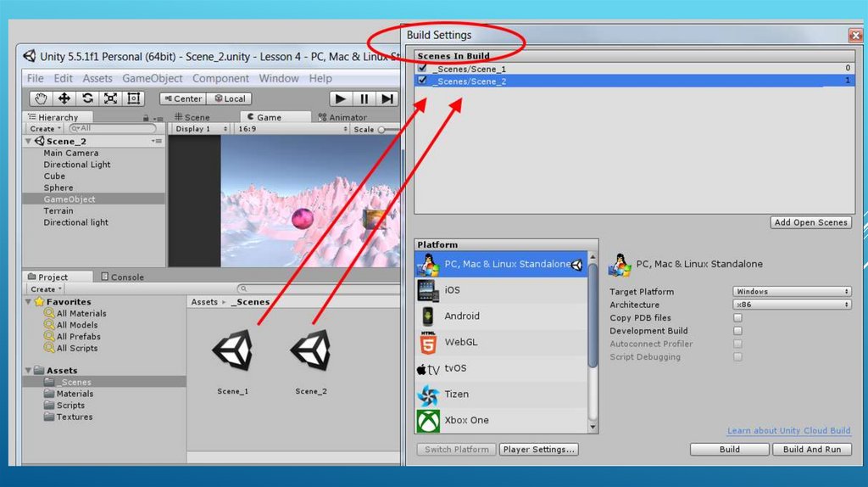Open Architecture x86 dropdown
The height and width of the screenshot is (487, 868).
coord(792,305)
